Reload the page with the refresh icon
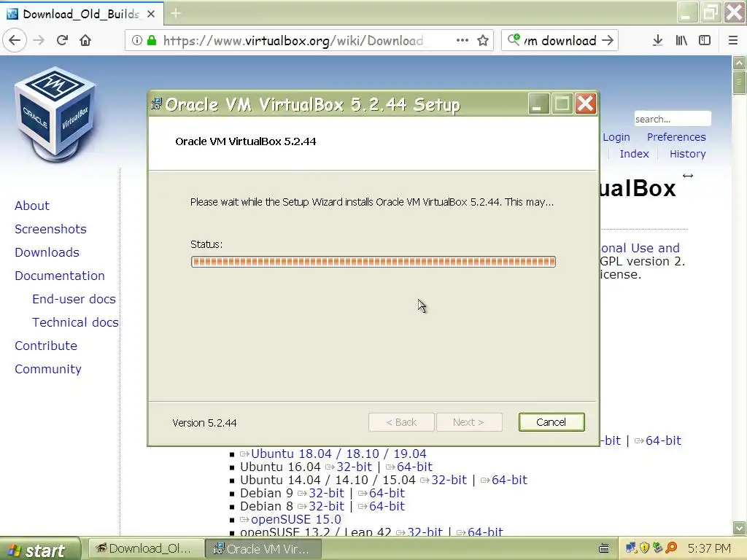The height and width of the screenshot is (560, 747). coord(62,41)
